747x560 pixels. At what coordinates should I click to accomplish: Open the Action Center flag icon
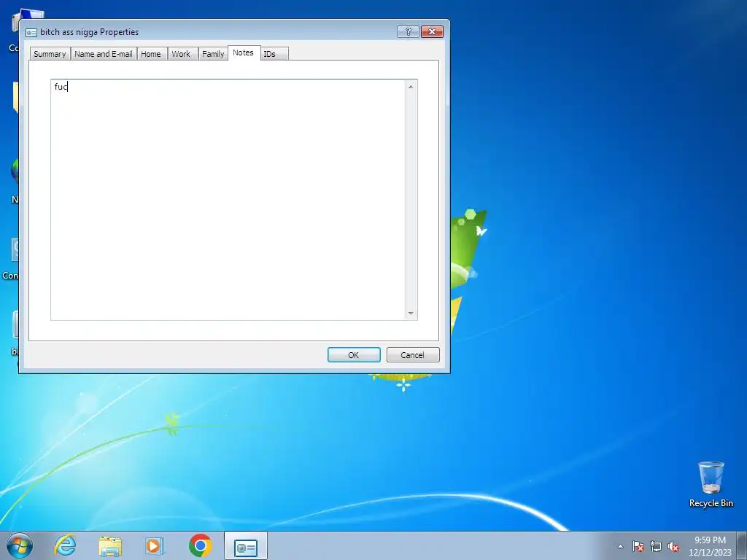point(638,546)
